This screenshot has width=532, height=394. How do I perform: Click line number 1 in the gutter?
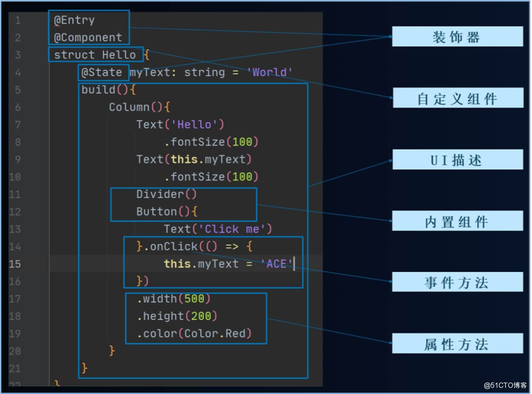point(18,20)
